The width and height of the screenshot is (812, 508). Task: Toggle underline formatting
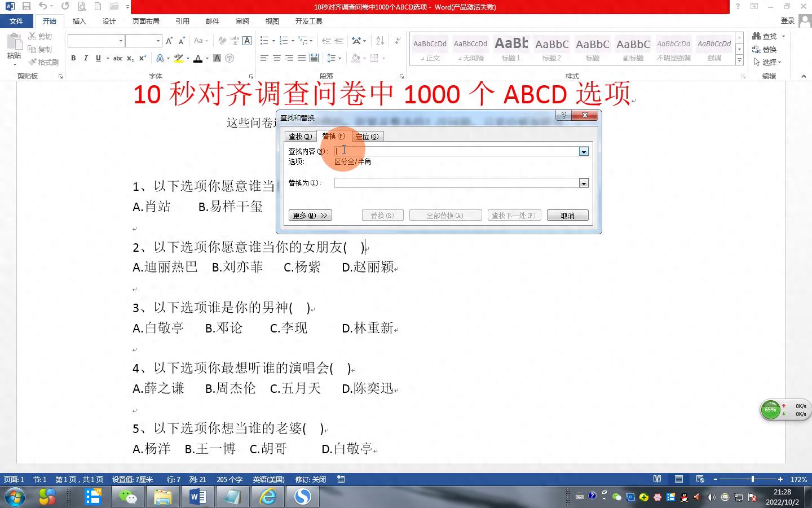[98, 58]
